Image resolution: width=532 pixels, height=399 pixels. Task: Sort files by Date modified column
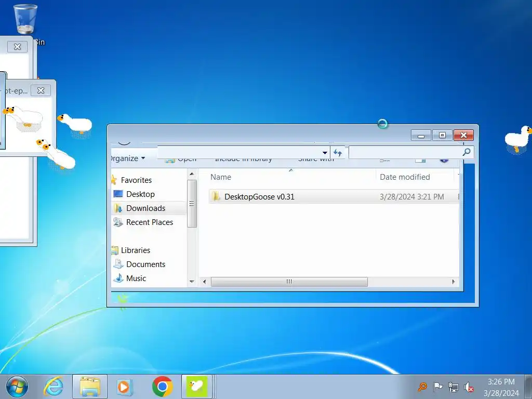pyautogui.click(x=405, y=177)
